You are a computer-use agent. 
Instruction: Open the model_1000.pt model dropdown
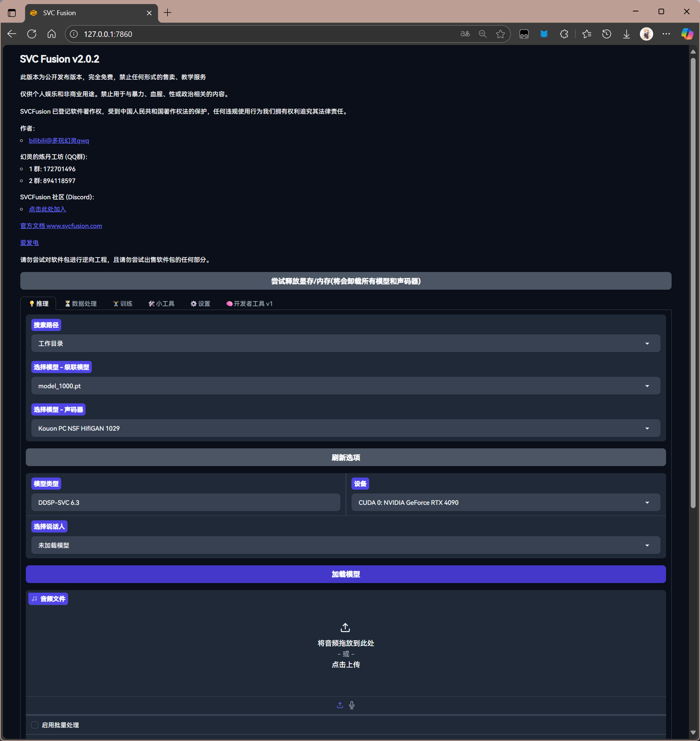tap(345, 386)
